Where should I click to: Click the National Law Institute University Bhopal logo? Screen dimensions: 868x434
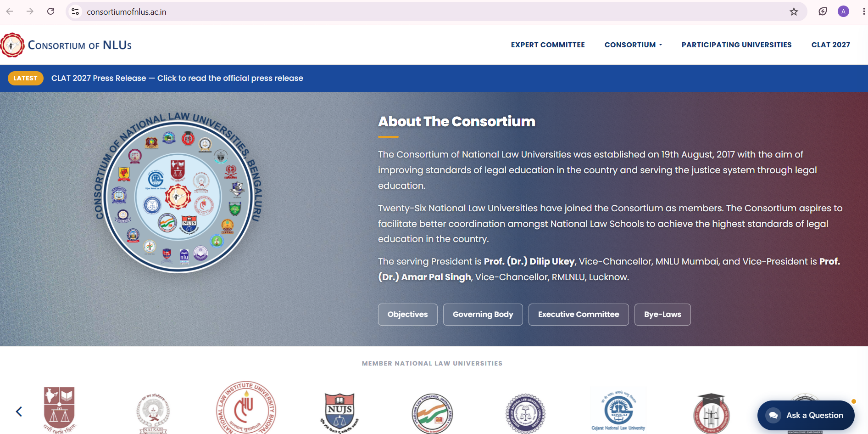(246, 408)
